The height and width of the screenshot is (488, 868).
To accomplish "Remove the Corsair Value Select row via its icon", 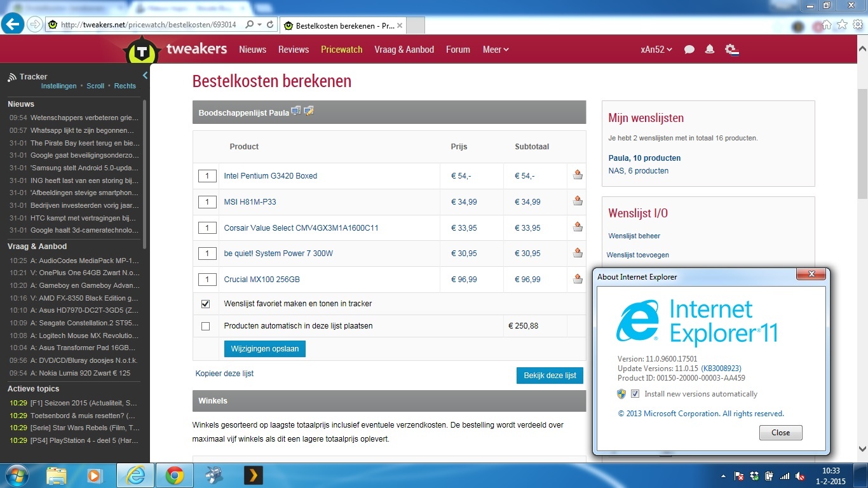I will 578,227.
